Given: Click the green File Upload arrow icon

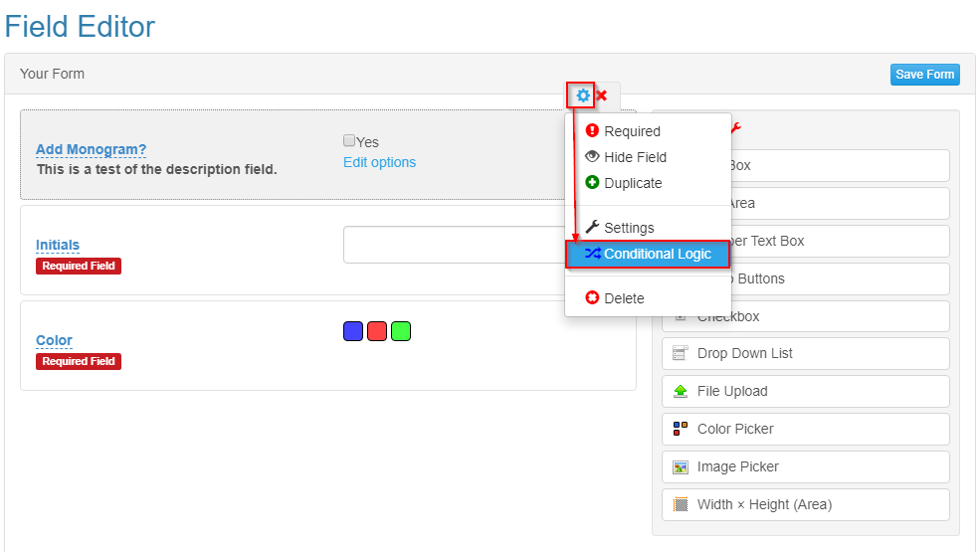Looking at the screenshot, I should click(680, 391).
